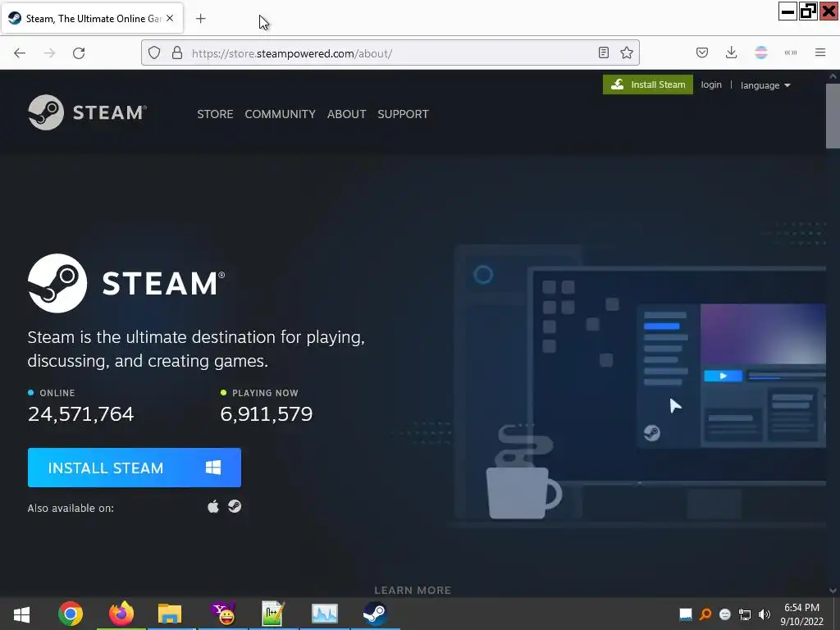Image resolution: width=840 pixels, height=630 pixels.
Task: View site security via the padlock icon
Action: click(177, 53)
